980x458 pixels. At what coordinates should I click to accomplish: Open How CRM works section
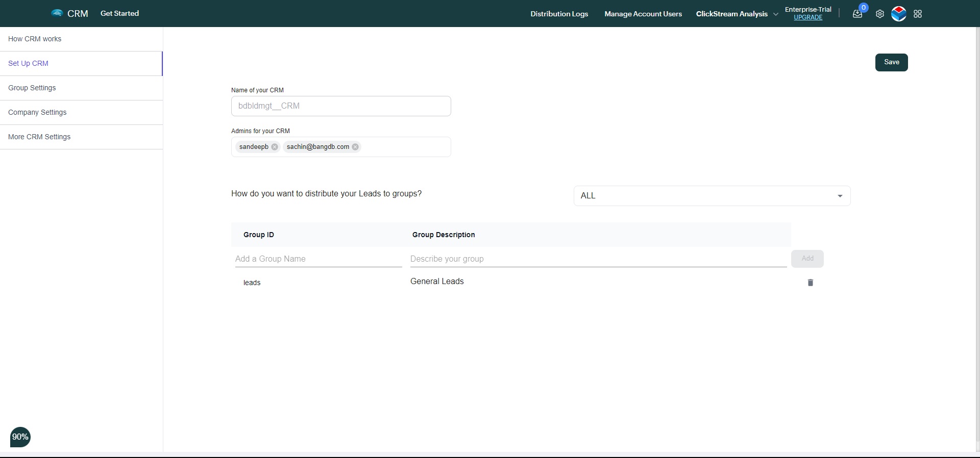pos(81,39)
